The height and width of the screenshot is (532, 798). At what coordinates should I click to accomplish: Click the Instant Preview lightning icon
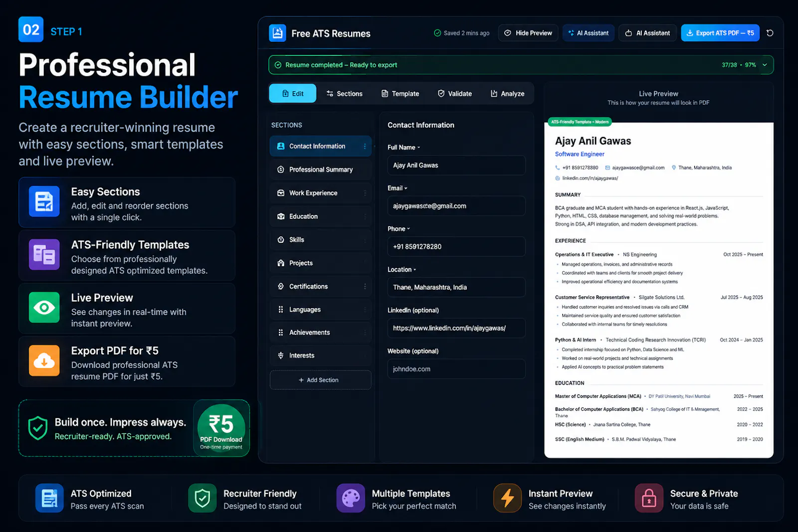pos(507,498)
